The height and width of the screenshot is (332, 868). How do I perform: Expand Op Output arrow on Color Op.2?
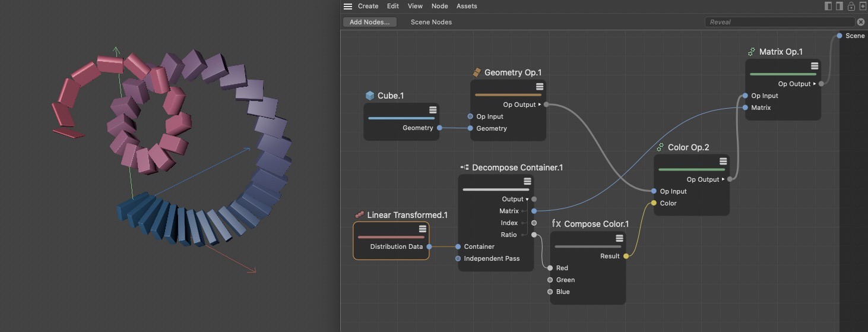[724, 179]
